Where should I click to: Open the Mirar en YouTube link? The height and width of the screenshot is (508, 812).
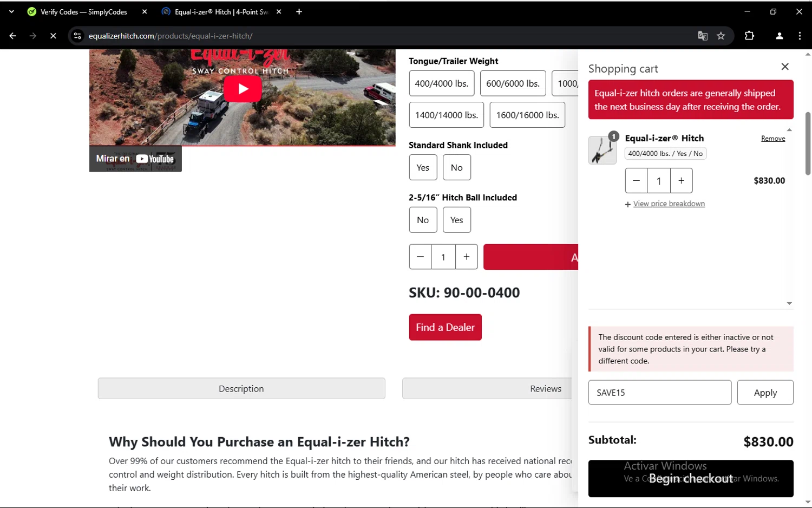pyautogui.click(x=135, y=159)
